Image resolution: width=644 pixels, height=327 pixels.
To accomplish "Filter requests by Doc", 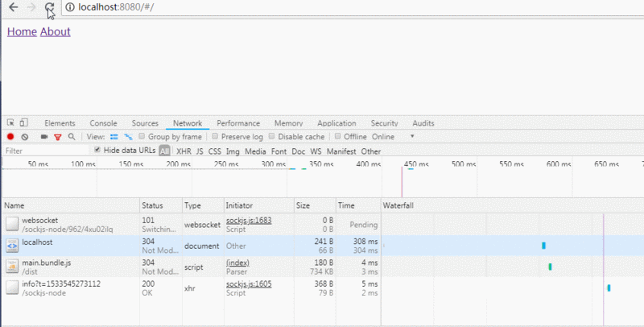I will point(298,151).
